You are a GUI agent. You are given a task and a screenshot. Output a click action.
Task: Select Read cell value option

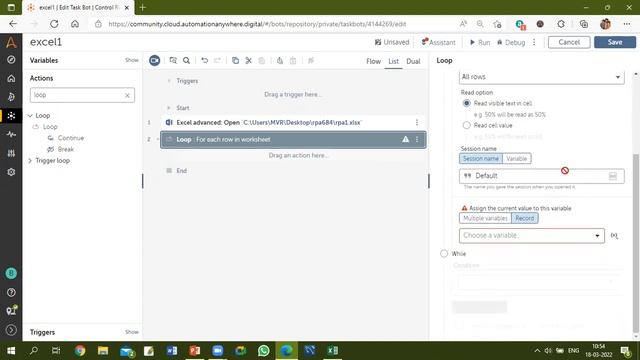click(467, 125)
